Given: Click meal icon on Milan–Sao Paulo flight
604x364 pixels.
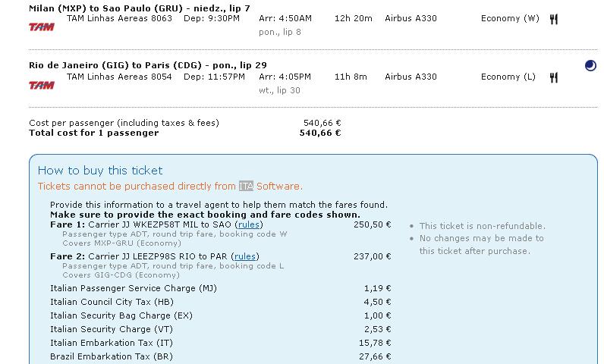Looking at the screenshot, I should tap(553, 19).
